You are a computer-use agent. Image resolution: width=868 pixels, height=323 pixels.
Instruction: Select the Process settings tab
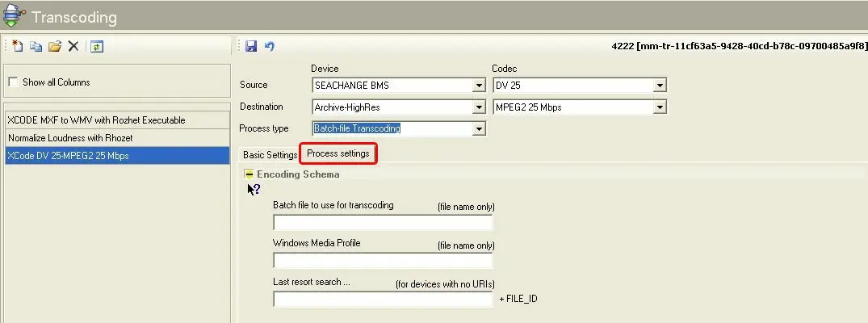[x=338, y=153]
